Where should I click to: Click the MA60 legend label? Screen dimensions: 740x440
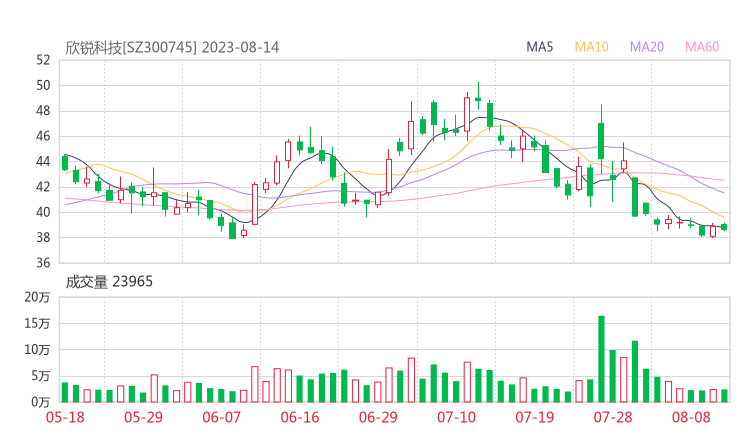pyautogui.click(x=702, y=47)
